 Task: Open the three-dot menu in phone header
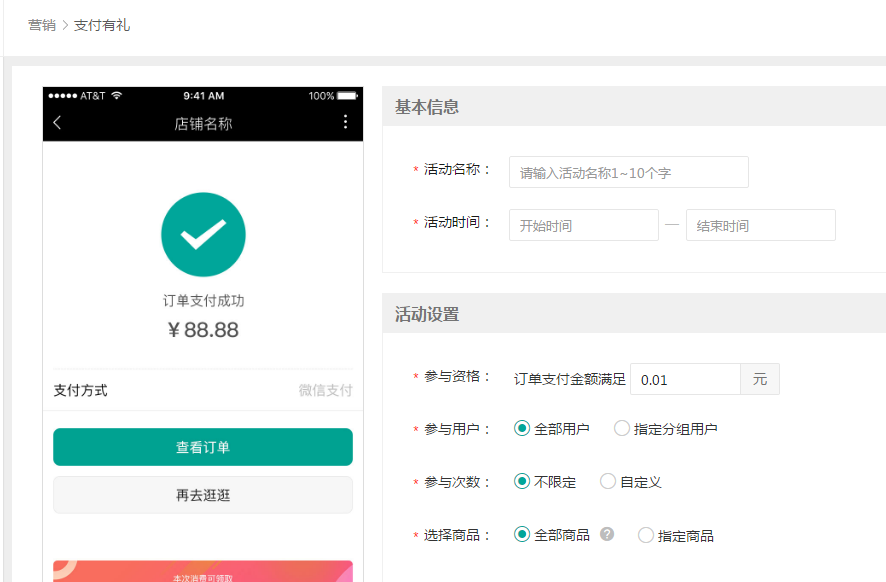pos(345,122)
